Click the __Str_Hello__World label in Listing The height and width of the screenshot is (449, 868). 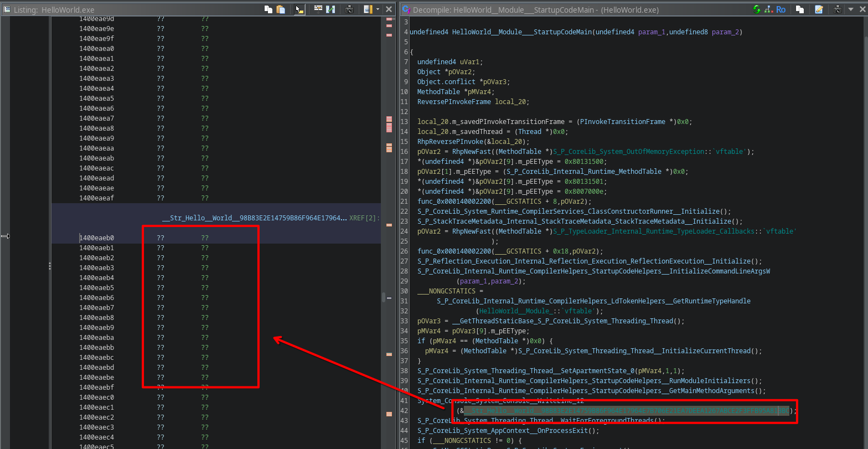pyautogui.click(x=254, y=218)
